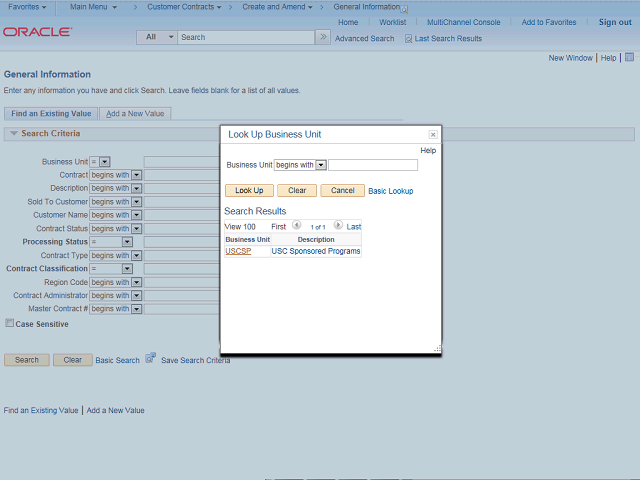The width and height of the screenshot is (640, 480).
Task: Click the View 100 link in results
Action: click(240, 227)
